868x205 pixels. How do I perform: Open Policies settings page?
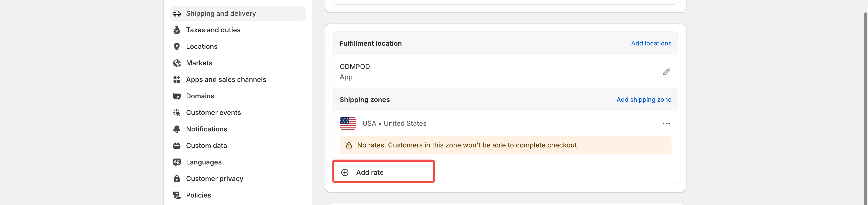[x=198, y=195]
